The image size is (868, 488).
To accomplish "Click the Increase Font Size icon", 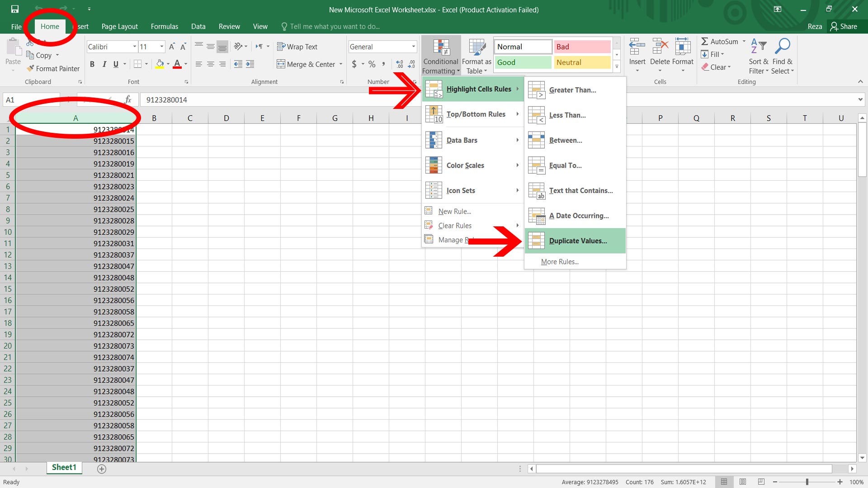I will (x=172, y=47).
